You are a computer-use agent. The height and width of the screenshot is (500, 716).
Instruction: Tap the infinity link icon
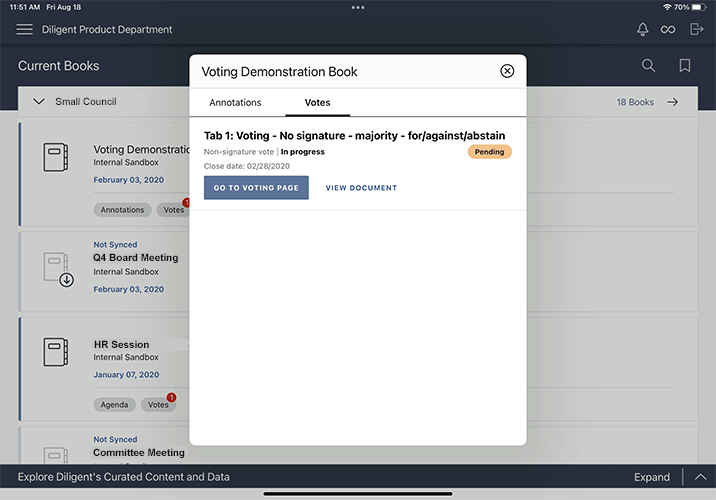pyautogui.click(x=669, y=30)
